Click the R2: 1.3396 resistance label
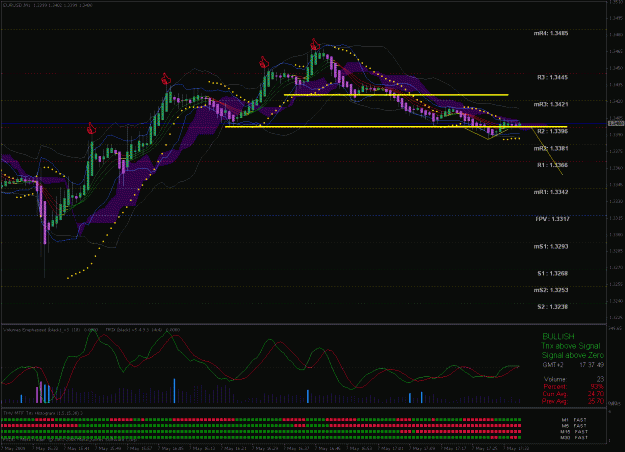625x452 pixels. (552, 131)
